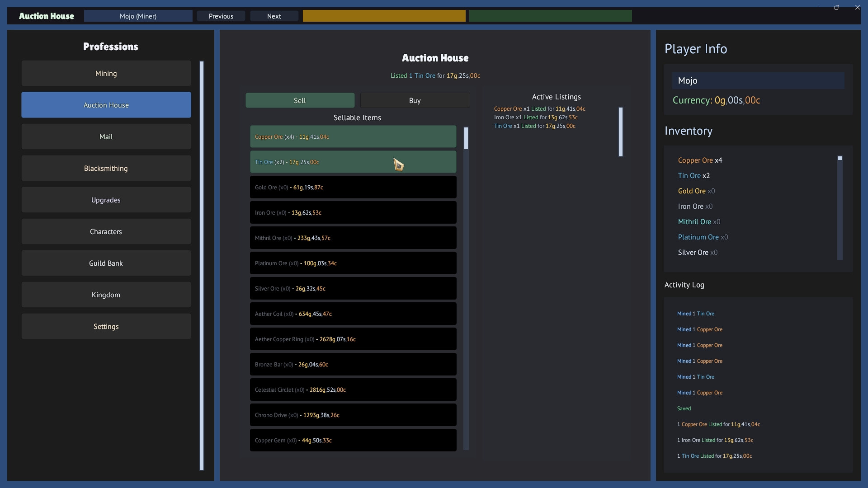Switch to the Sell tab
The width and height of the screenshot is (868, 488).
(x=300, y=100)
